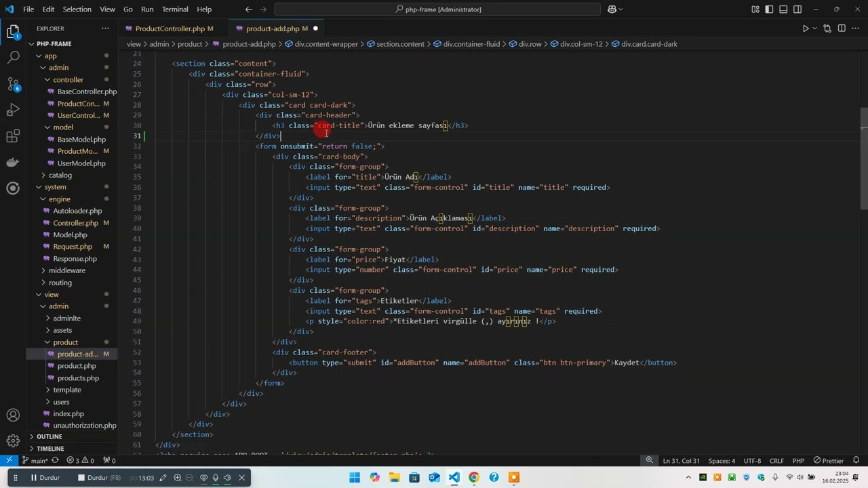Toggle the secondary side bar
This screenshot has height=488, width=868.
pos(797,9)
